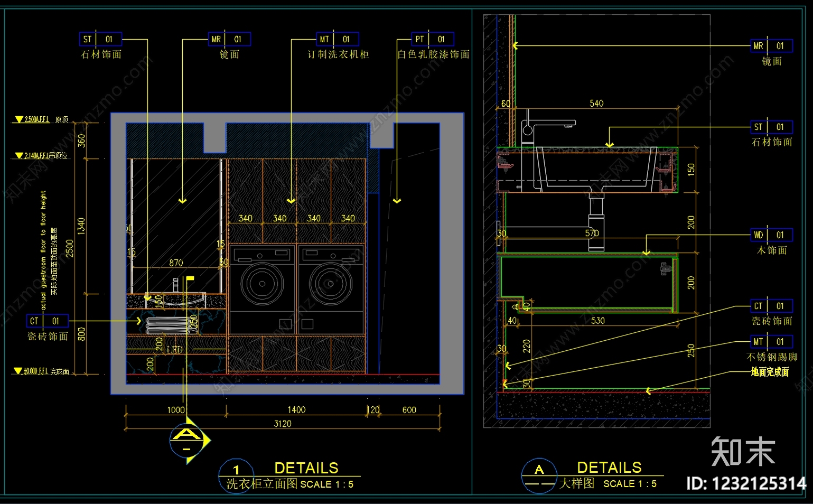Click the 大样图 drawing title
Viewport: 813px width, 504px height.
pyautogui.click(x=577, y=483)
